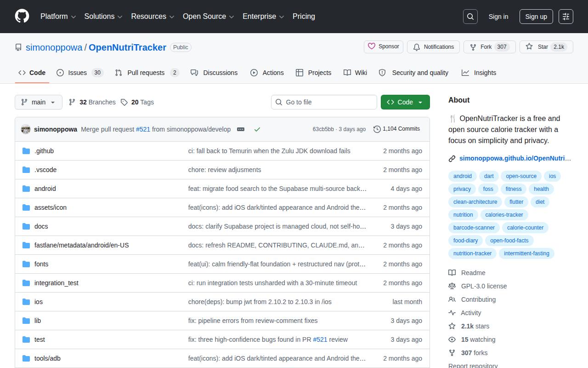Screen dimensions: 588x368
Task: Click the Go to file search field
Action: point(324,102)
